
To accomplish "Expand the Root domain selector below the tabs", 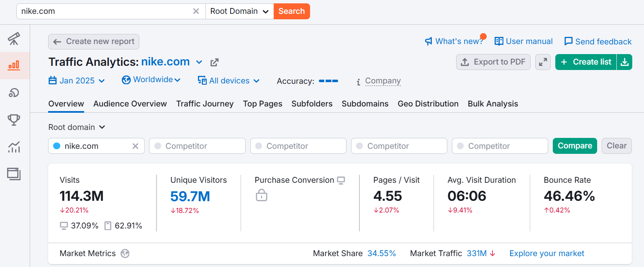I will point(77,127).
